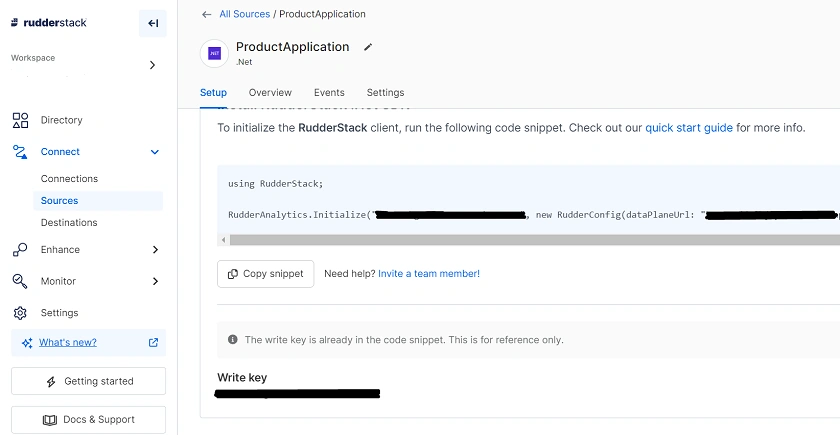Click the Enhance icon
The height and width of the screenshot is (435, 840).
pos(20,250)
